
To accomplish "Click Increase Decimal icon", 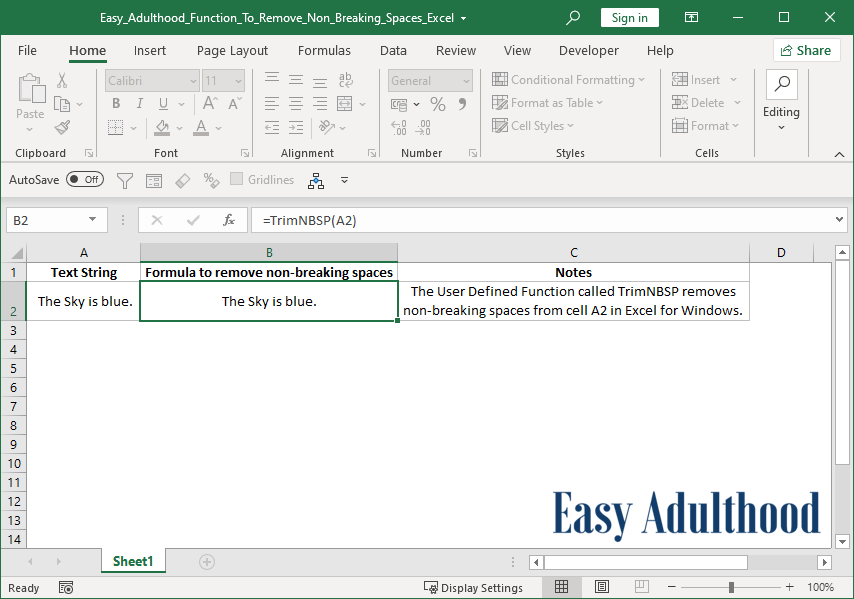I will [399, 127].
